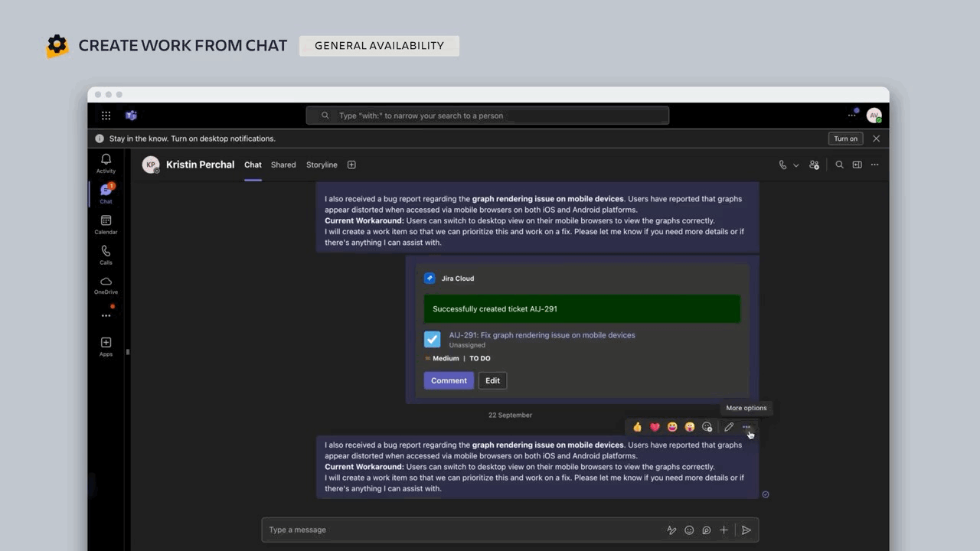React with the laughing emoji
Image resolution: width=980 pixels, height=551 pixels.
click(x=672, y=427)
